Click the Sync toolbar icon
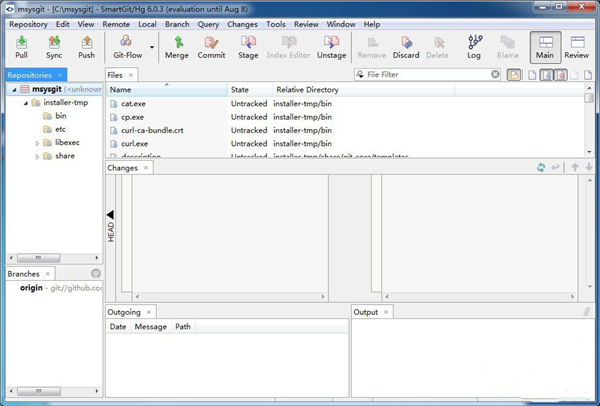 (x=54, y=46)
